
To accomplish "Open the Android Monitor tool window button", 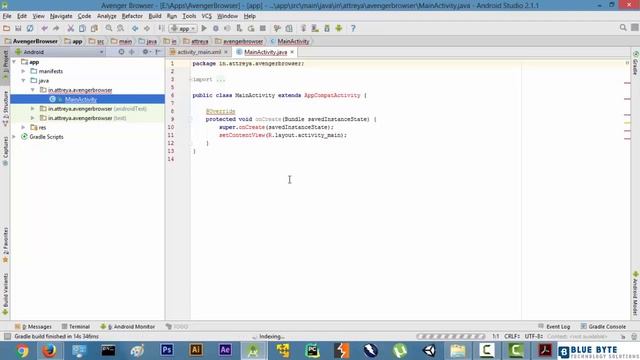I will click(128, 327).
